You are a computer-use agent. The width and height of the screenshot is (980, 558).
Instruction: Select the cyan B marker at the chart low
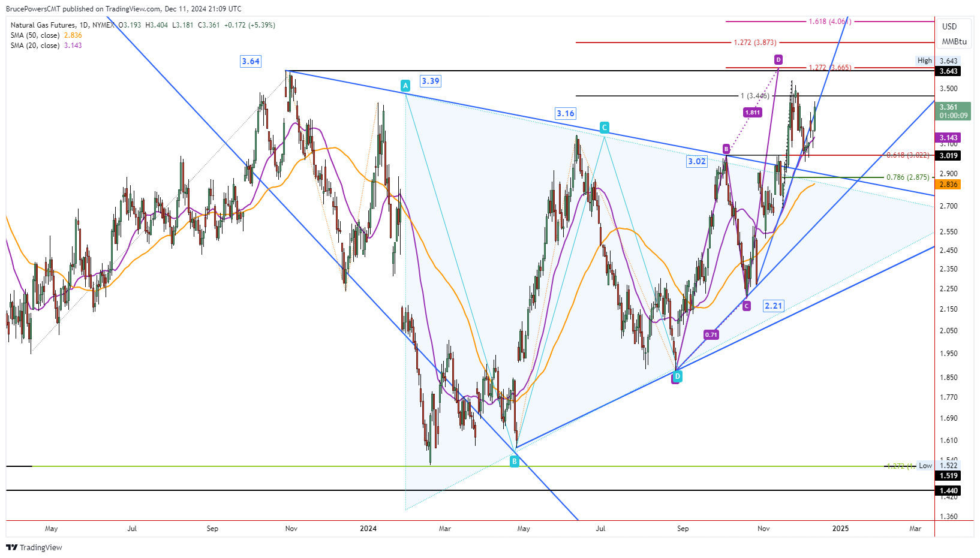click(x=514, y=462)
